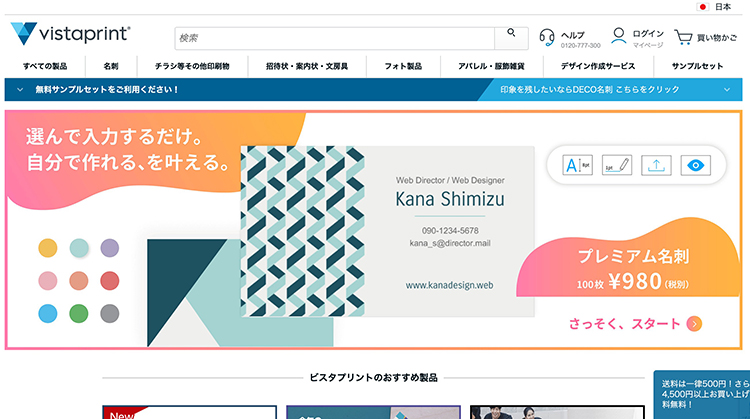The image size is (750, 419).
Task: Select the orange-salmon color dot
Action: point(79,281)
